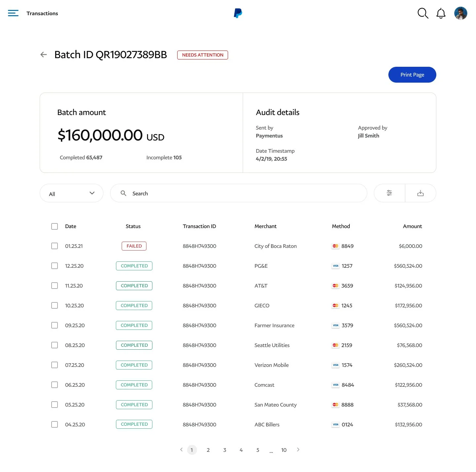
Task: Go to page 4
Action: click(x=241, y=450)
